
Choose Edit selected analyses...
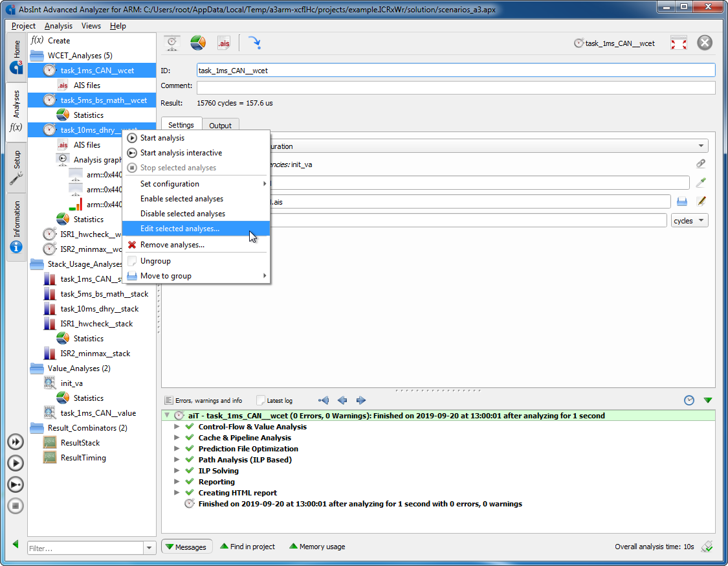coord(196,229)
